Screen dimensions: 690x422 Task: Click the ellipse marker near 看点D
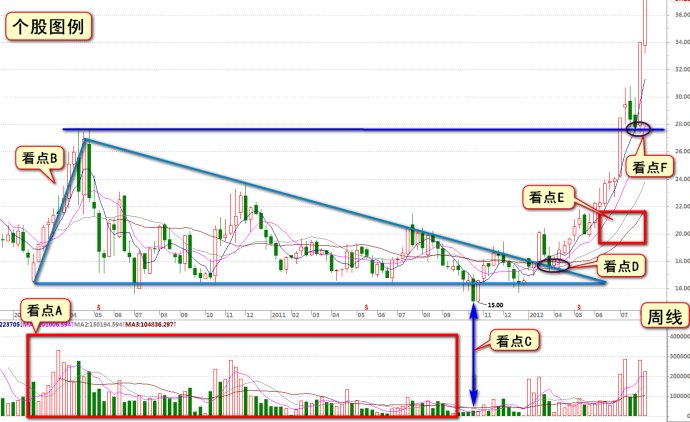tap(553, 265)
